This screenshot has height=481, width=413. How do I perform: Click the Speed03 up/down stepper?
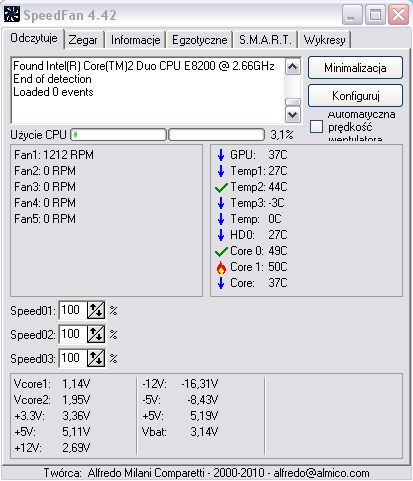pyautogui.click(x=96, y=358)
